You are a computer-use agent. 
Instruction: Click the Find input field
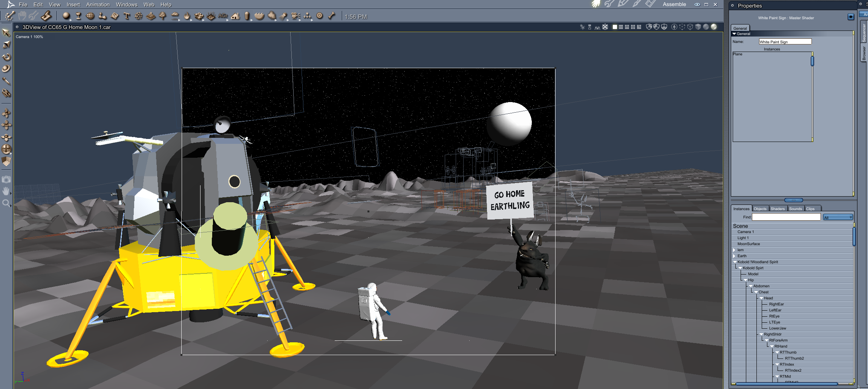786,217
